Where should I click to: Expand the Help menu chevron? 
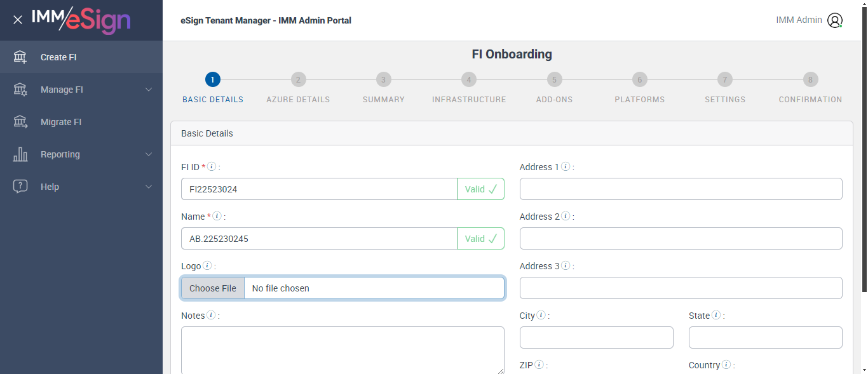(149, 187)
